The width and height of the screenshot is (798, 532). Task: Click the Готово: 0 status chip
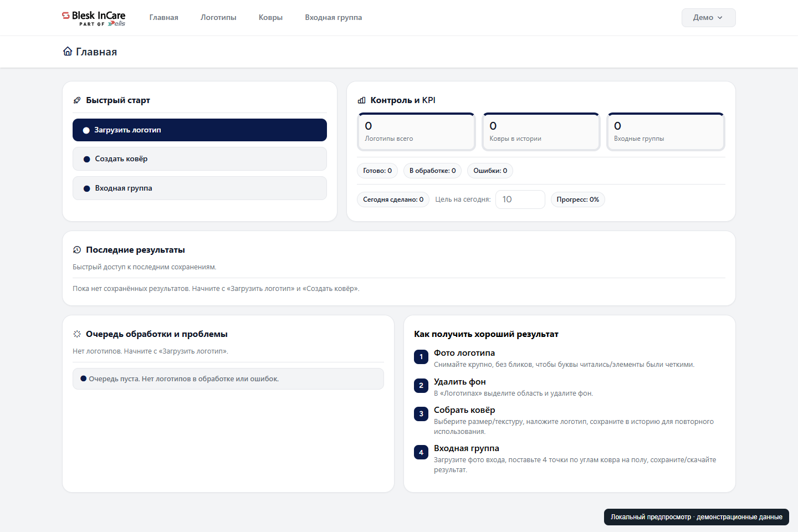377,171
